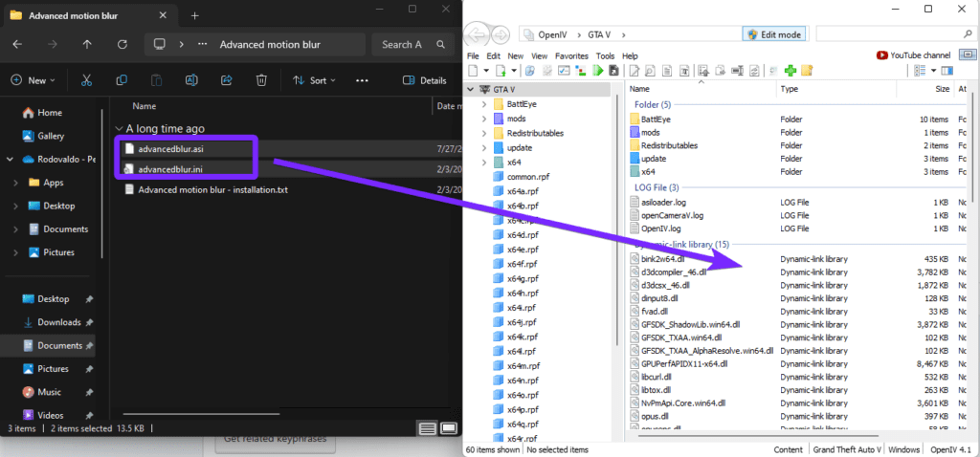Expand the x64 node in OpenIV tree
Image resolution: width=980 pixels, height=457 pixels.
(483, 163)
